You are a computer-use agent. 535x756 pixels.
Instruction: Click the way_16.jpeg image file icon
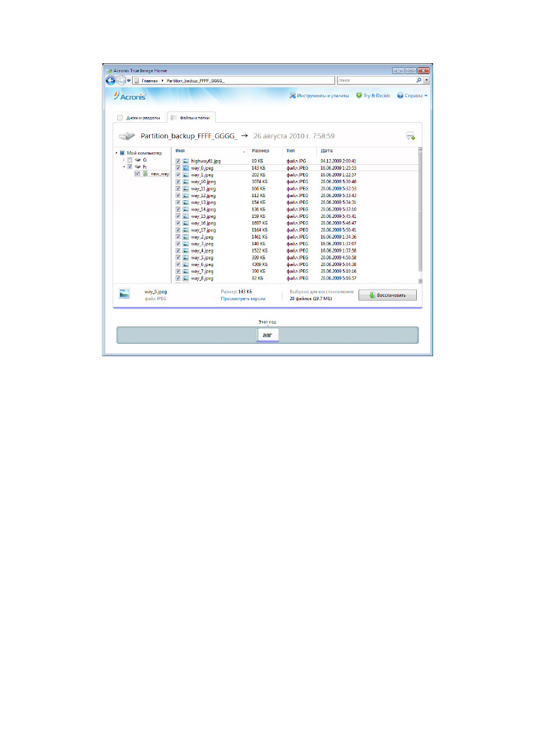point(185,223)
